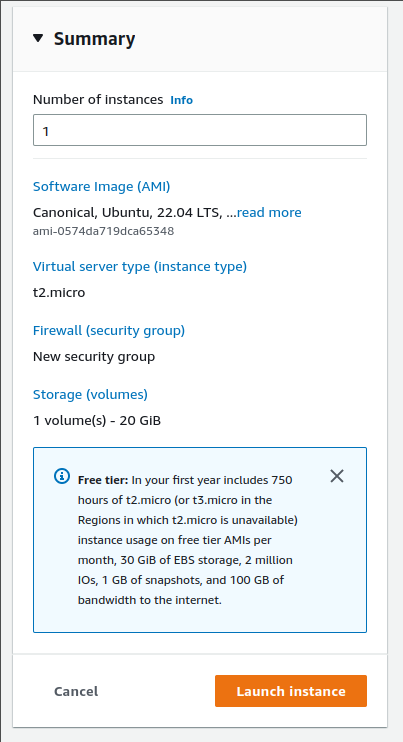
Task: Click the Canonical, Ubuntu, 22.04 LTS text
Action: coord(128,212)
